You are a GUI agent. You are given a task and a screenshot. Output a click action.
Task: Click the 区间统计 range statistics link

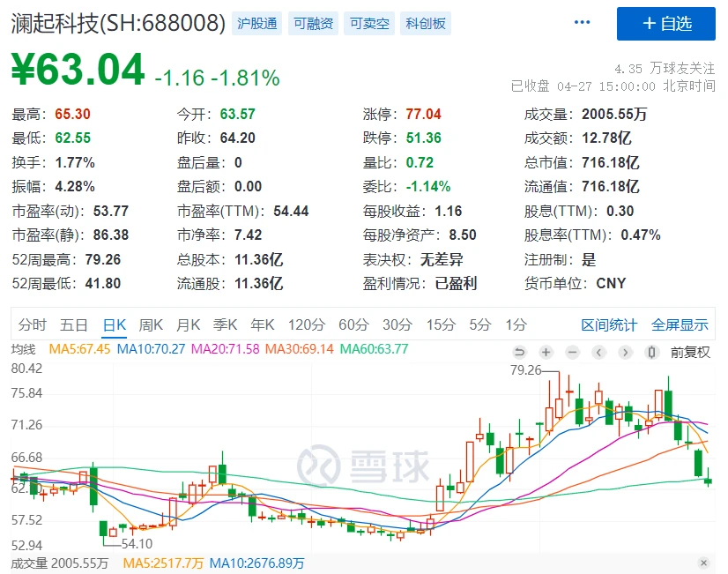coord(608,324)
